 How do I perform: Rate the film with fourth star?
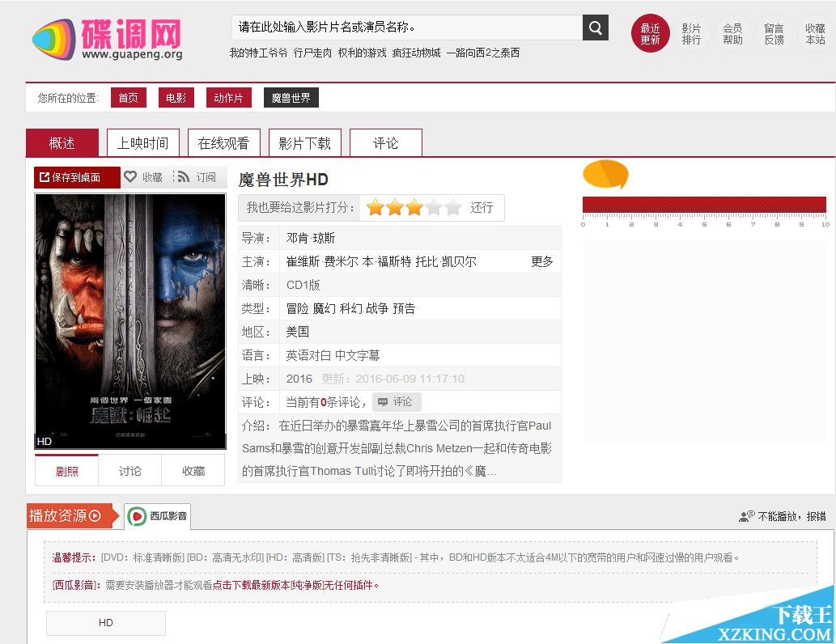click(434, 207)
